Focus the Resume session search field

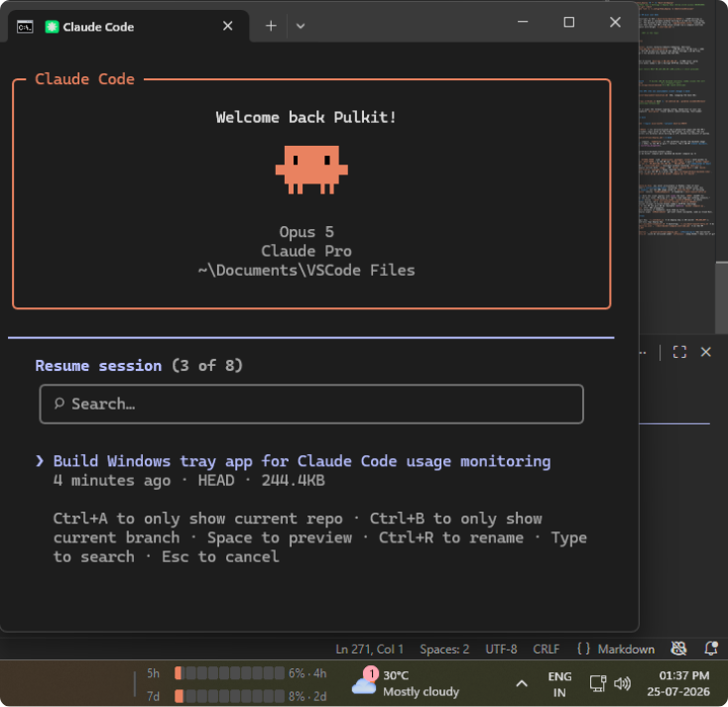(x=311, y=404)
